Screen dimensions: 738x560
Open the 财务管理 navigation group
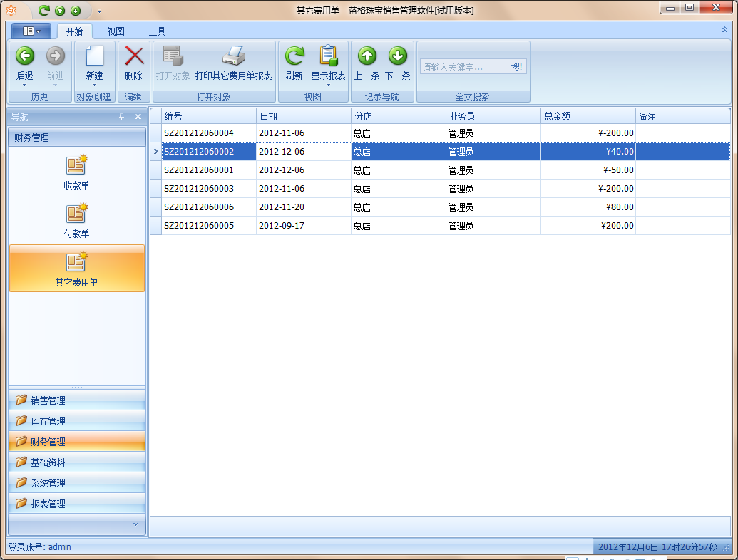click(77, 442)
